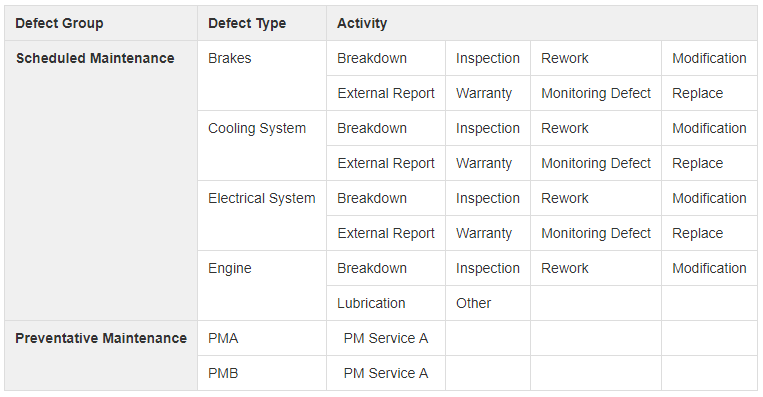Click the Other activity cell
The height and width of the screenshot is (397, 763).
coord(488,303)
